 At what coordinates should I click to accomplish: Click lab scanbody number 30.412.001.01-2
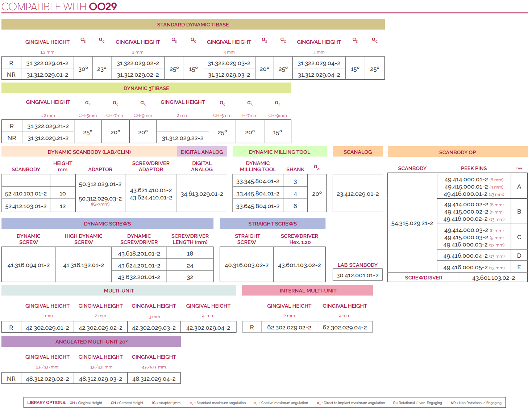point(357,275)
